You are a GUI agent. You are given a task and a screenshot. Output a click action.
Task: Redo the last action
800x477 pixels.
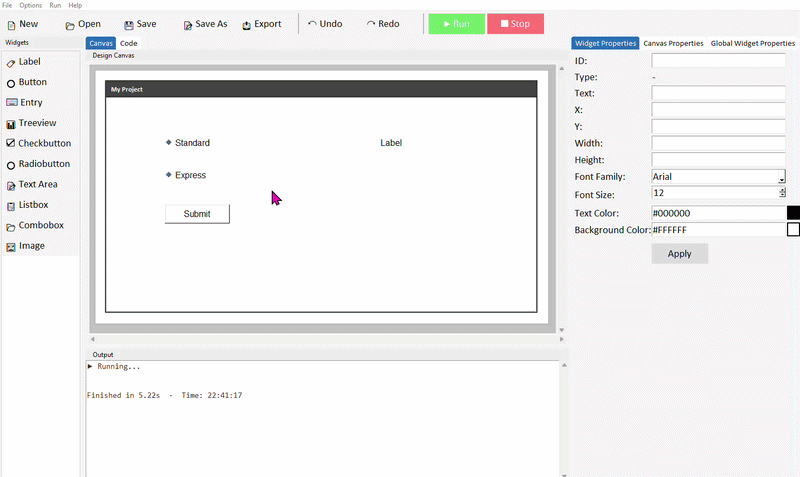point(383,24)
